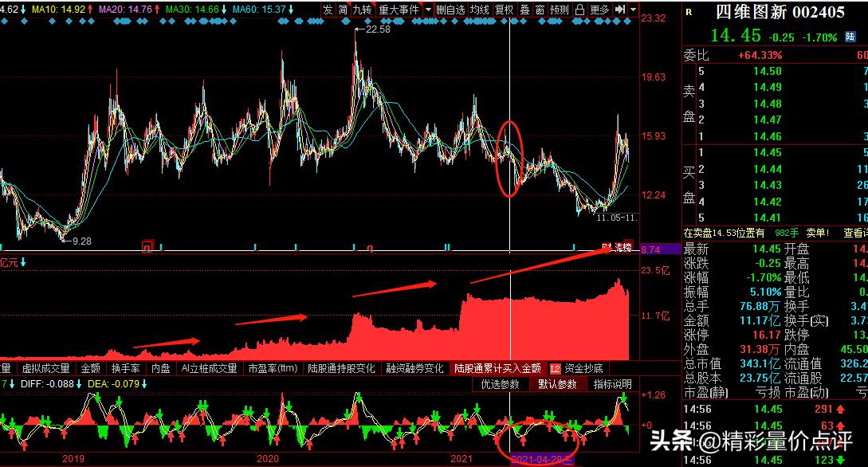Screen dimensions: 868x467
Task: Click the 2020 year label on time axis
Action: click(x=268, y=459)
